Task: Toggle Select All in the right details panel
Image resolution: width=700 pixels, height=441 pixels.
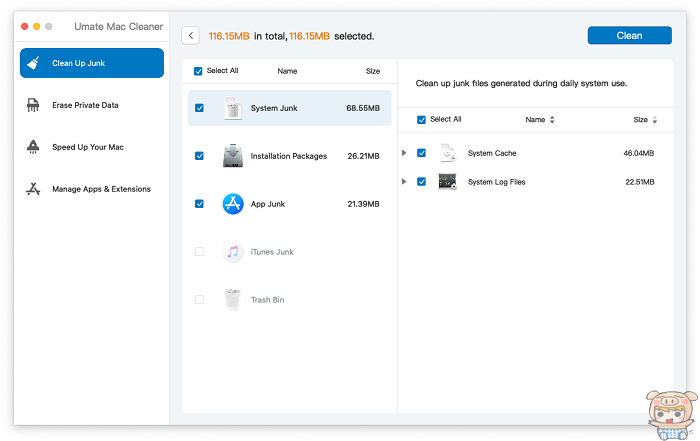Action: tap(421, 119)
